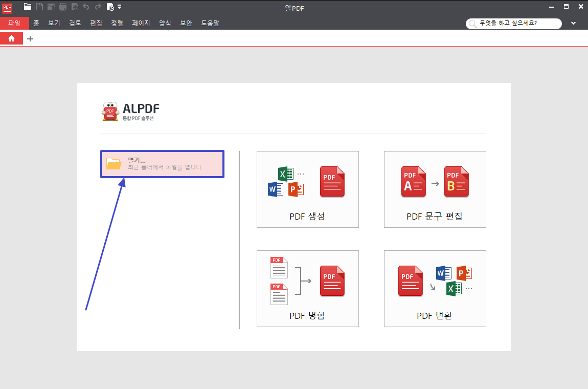This screenshot has width=588, height=389.
Task: Click the AlPDF app icon in title bar
Action: (x=7, y=8)
